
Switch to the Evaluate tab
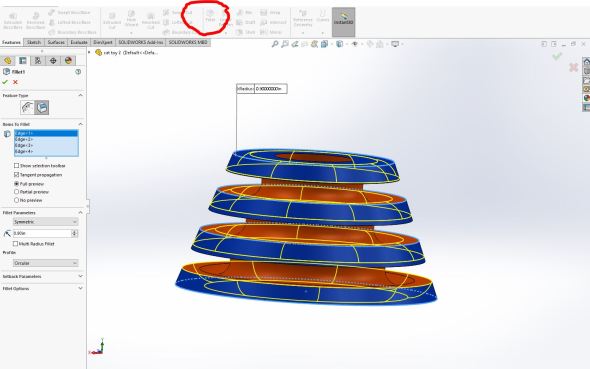click(x=79, y=43)
